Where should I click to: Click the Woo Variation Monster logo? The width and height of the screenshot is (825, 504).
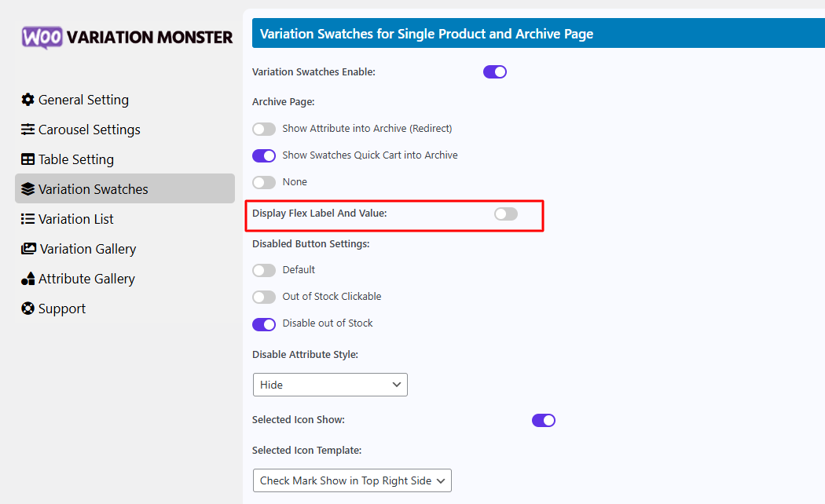tap(127, 37)
